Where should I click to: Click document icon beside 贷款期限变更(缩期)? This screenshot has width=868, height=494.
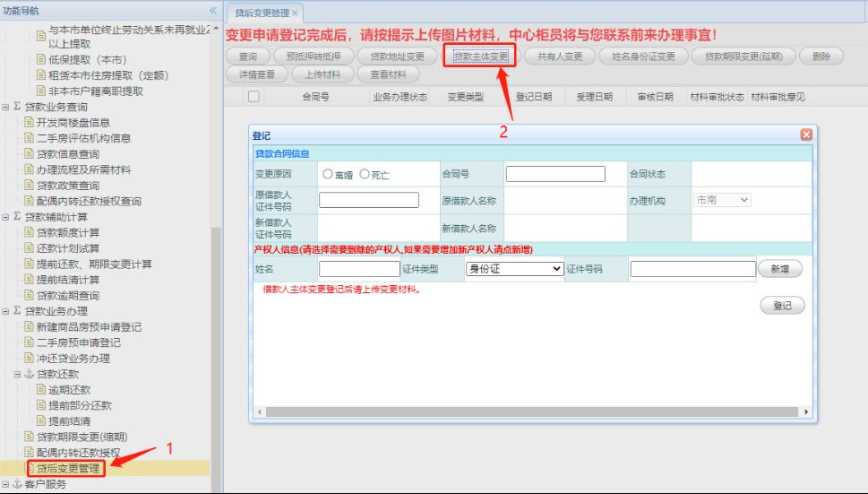pos(30,437)
